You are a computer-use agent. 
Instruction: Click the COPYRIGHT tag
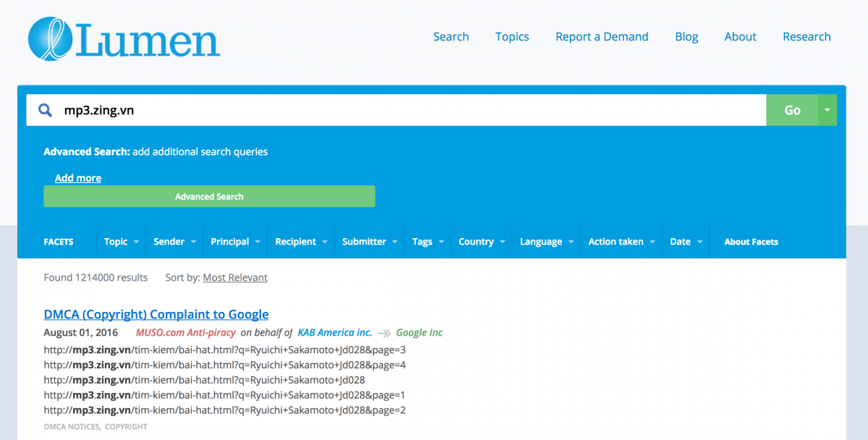point(126,427)
